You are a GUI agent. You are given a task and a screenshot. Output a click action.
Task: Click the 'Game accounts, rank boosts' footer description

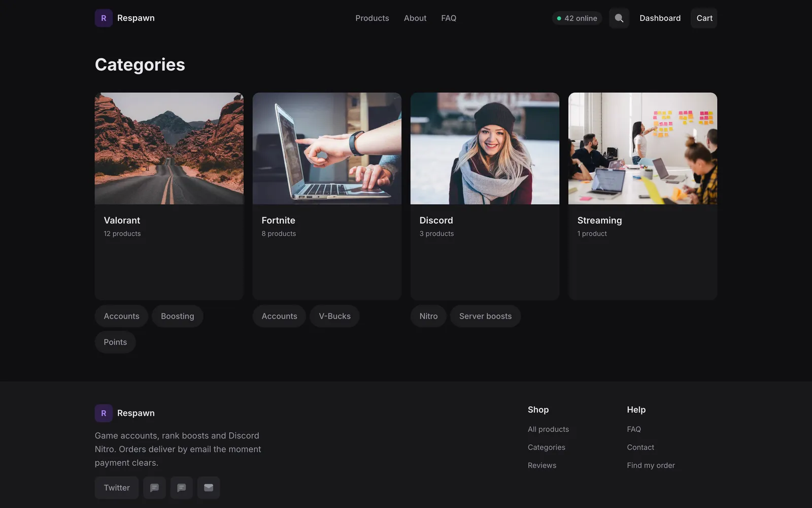point(178,449)
